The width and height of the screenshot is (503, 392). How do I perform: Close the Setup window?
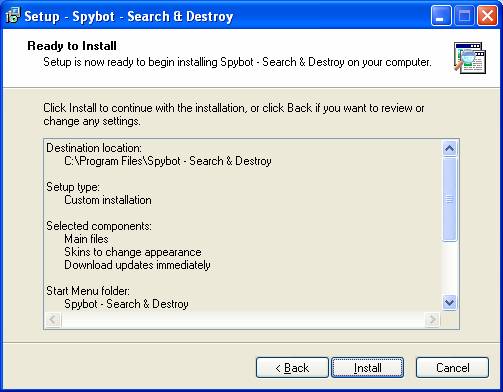[487, 16]
